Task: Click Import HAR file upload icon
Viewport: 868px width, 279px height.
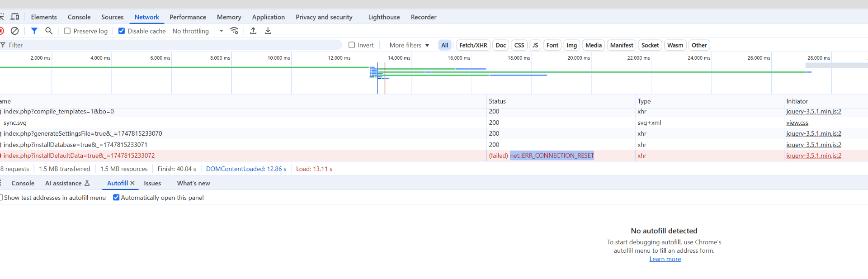Action: (253, 31)
